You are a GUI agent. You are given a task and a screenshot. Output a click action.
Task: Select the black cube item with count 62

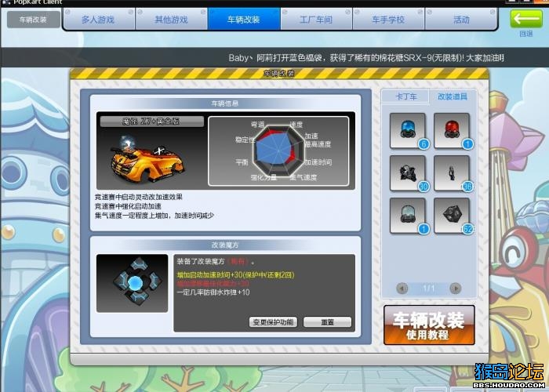point(452,216)
